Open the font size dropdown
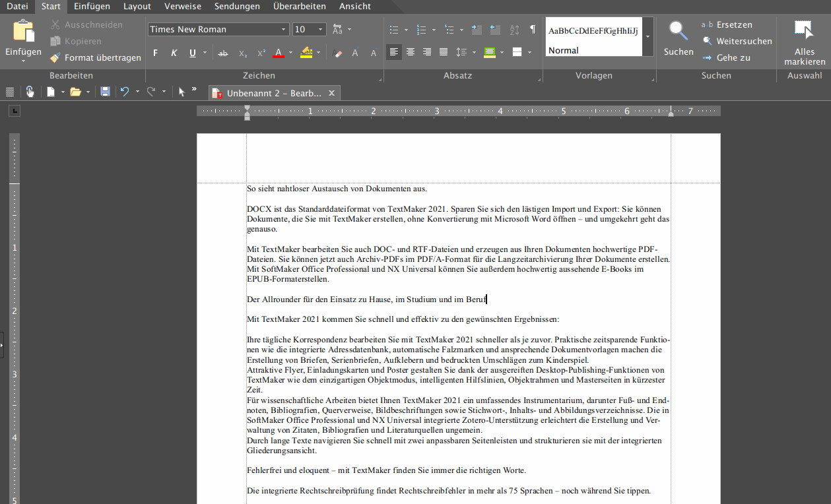Image resolution: width=831 pixels, height=504 pixels. 321,30
